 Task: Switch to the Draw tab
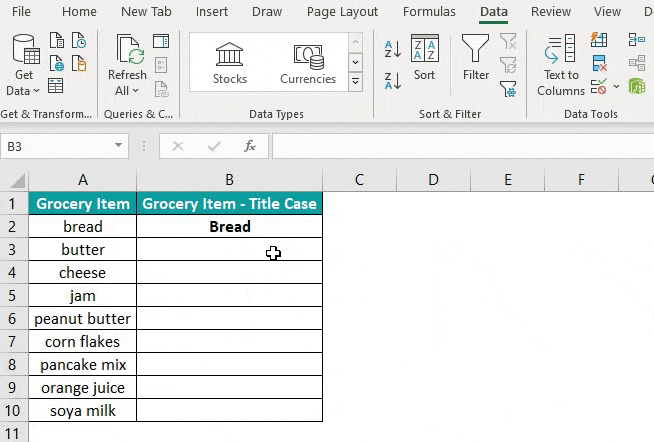267,12
